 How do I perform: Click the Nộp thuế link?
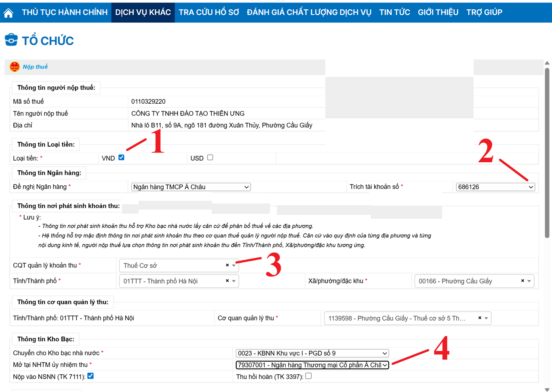tap(35, 67)
